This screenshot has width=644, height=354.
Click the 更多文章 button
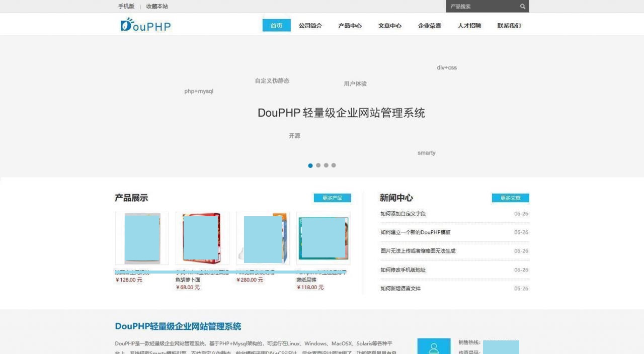point(511,198)
